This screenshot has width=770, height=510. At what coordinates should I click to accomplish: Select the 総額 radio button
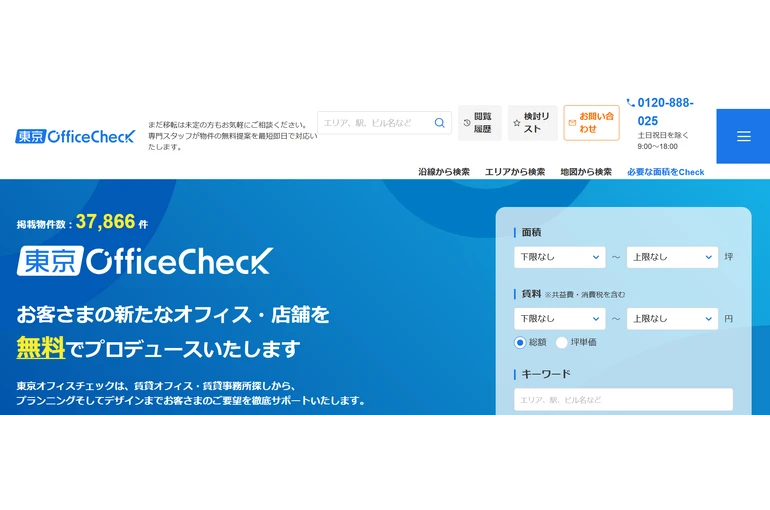click(520, 343)
